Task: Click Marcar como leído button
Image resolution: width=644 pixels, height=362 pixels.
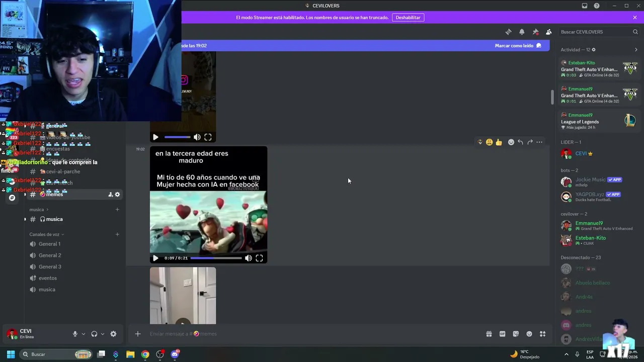Action: point(518,45)
